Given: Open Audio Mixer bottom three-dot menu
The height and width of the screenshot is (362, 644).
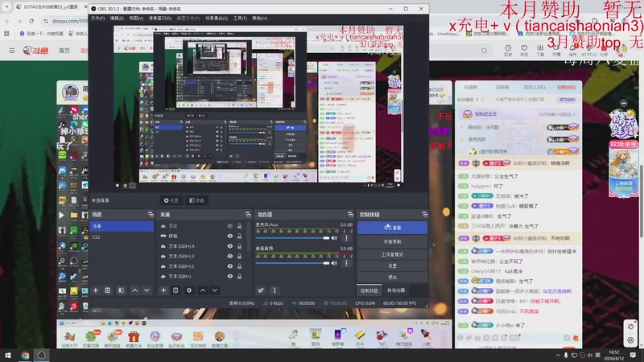Looking at the screenshot, I should 275,290.
